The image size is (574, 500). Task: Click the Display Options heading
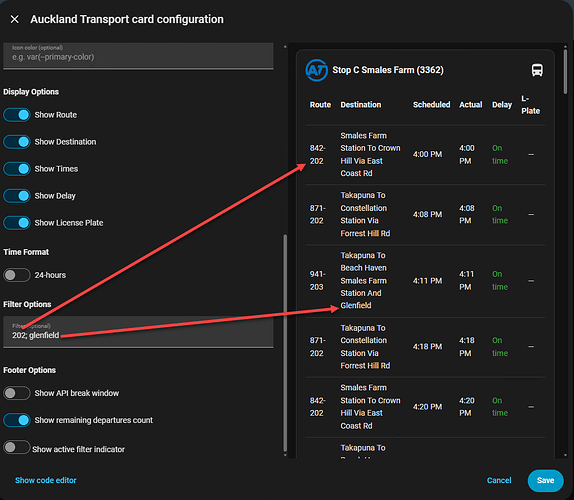31,92
